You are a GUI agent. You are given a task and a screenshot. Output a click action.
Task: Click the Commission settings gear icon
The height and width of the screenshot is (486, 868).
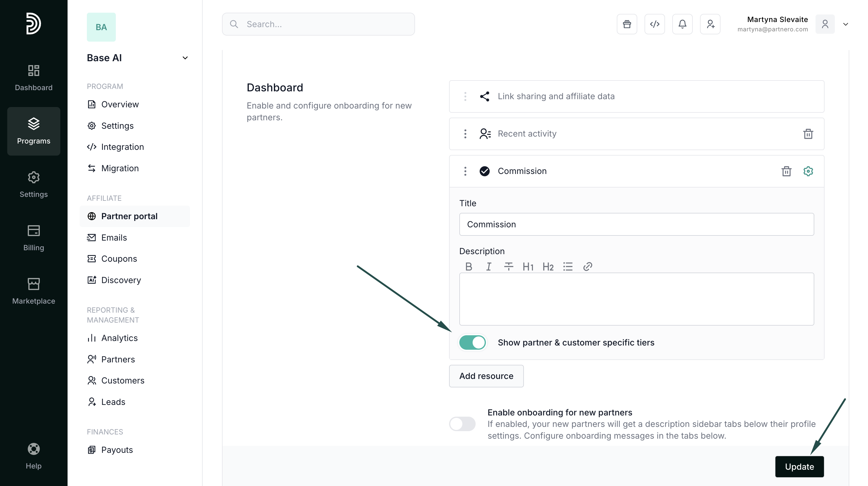[808, 171]
